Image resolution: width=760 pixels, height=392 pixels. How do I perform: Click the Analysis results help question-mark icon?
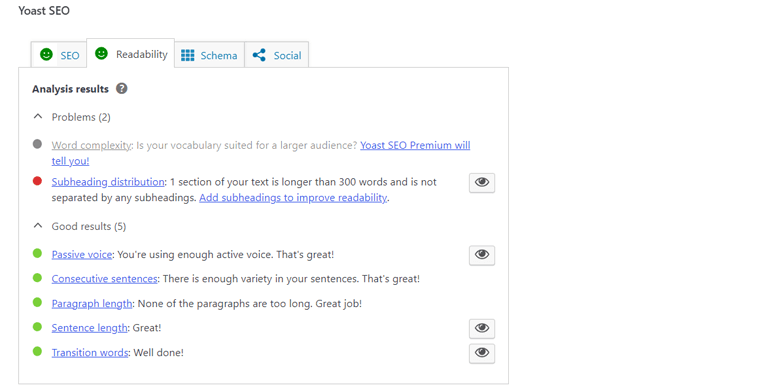pos(122,89)
